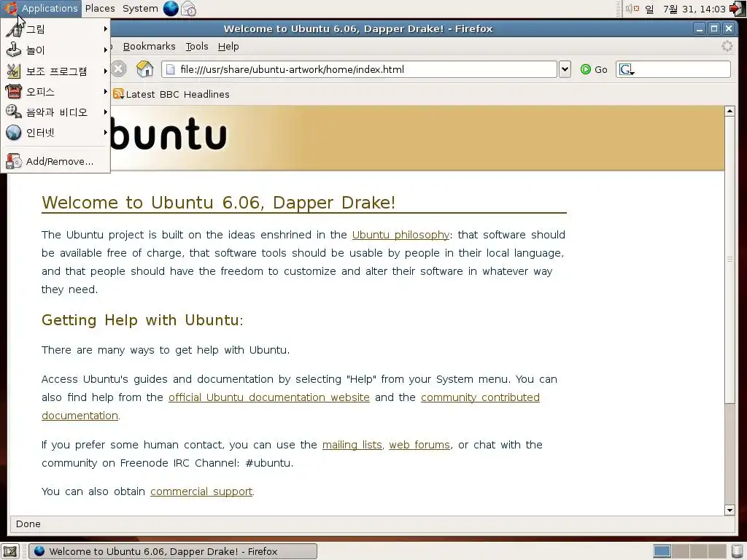Launch Add/Remove applications entry

pos(55,161)
